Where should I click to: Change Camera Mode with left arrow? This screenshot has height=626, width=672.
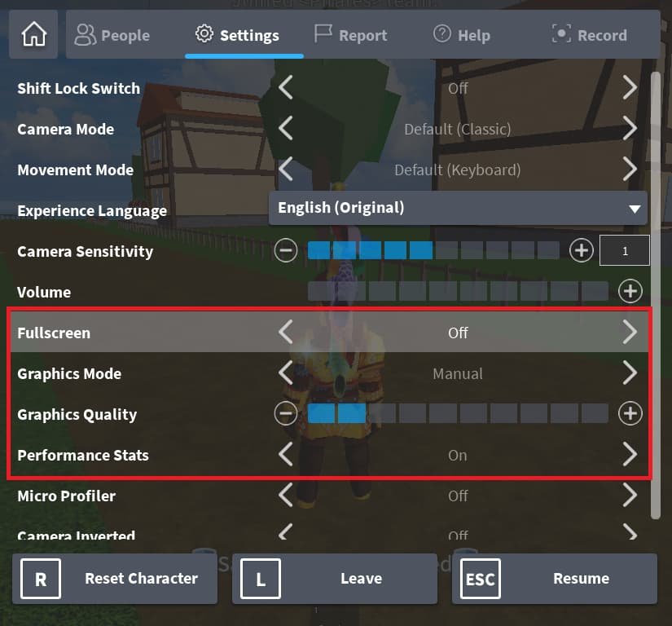[285, 129]
